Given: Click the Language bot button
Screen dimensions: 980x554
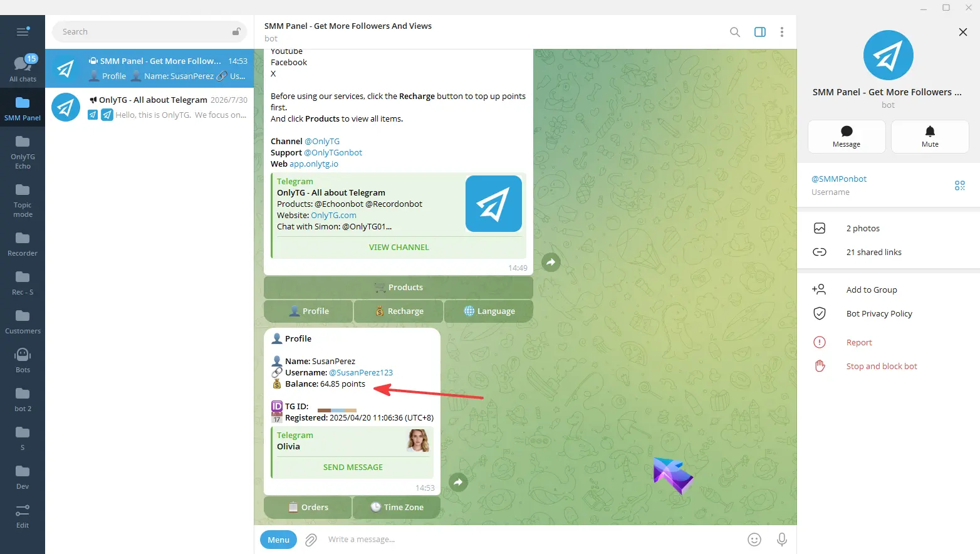Looking at the screenshot, I should 489,311.
